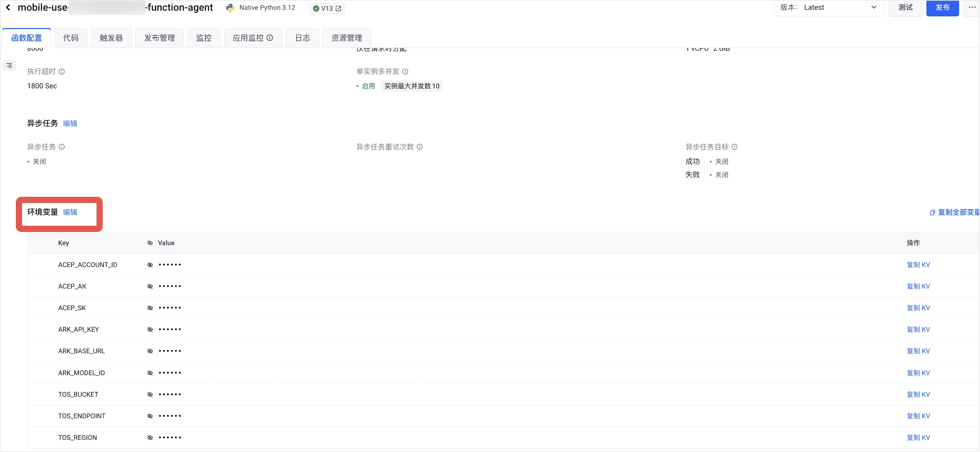
Task: Click info icon beside 异步任务目标
Action: click(x=734, y=147)
